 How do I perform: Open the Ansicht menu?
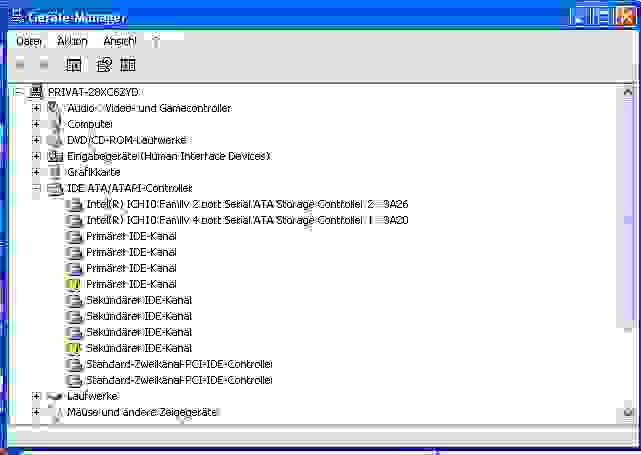pos(120,41)
